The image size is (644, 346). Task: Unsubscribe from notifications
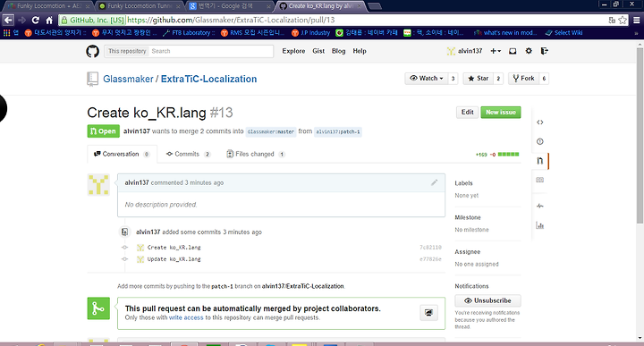(x=488, y=301)
